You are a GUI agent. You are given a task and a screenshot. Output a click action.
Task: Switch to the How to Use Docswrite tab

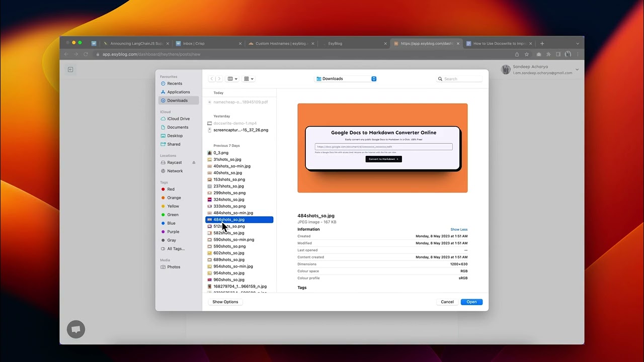click(499, 44)
